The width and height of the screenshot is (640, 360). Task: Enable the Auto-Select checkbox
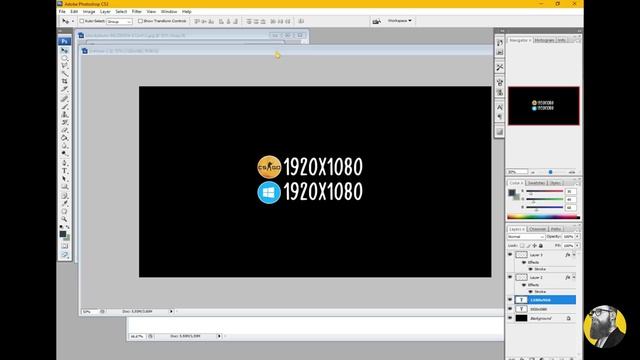(x=82, y=21)
